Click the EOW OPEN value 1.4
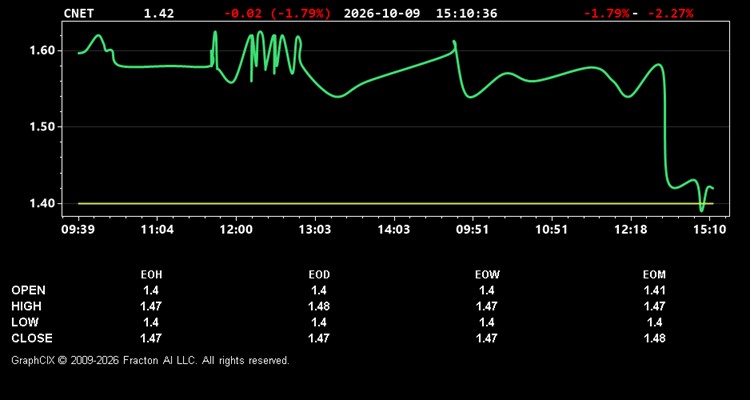 click(486, 290)
